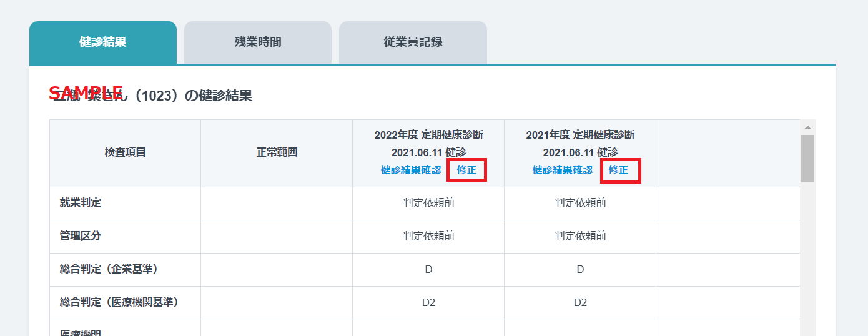Image resolution: width=868 pixels, height=336 pixels.
Task: Click the table's vertical scrollbar thumb
Action: pos(807,159)
